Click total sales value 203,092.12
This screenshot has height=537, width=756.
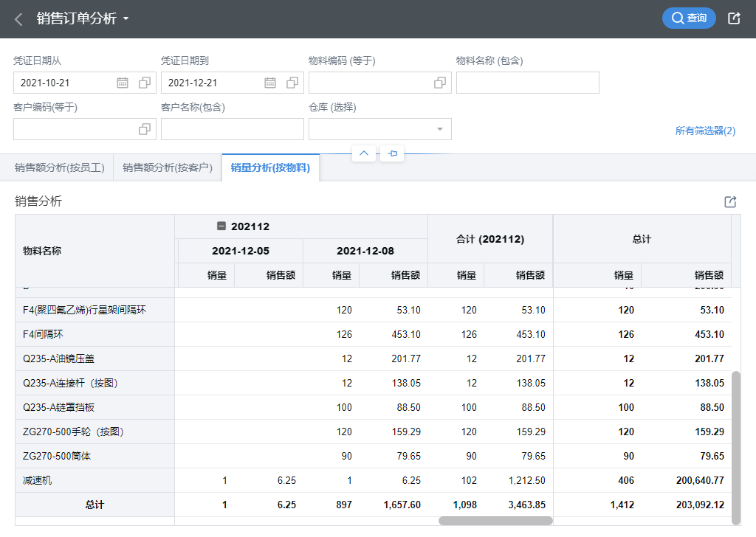click(x=700, y=505)
